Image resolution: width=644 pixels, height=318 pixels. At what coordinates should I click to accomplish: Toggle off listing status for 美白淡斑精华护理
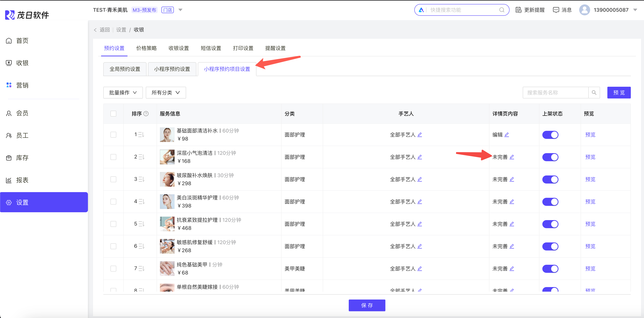[550, 202]
